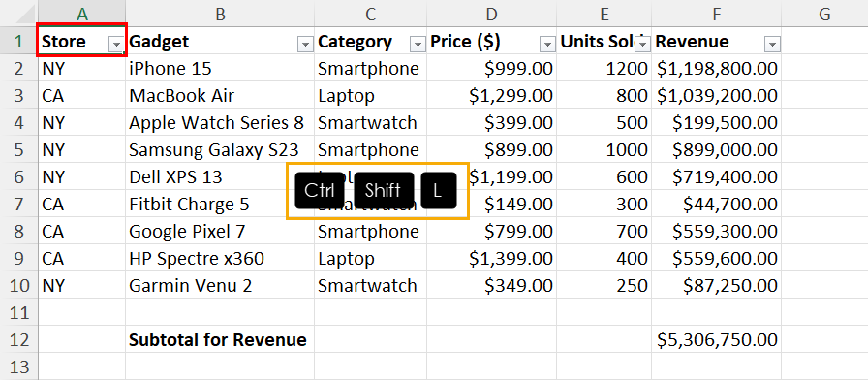
Task: Select column C header
Action: pos(371,14)
